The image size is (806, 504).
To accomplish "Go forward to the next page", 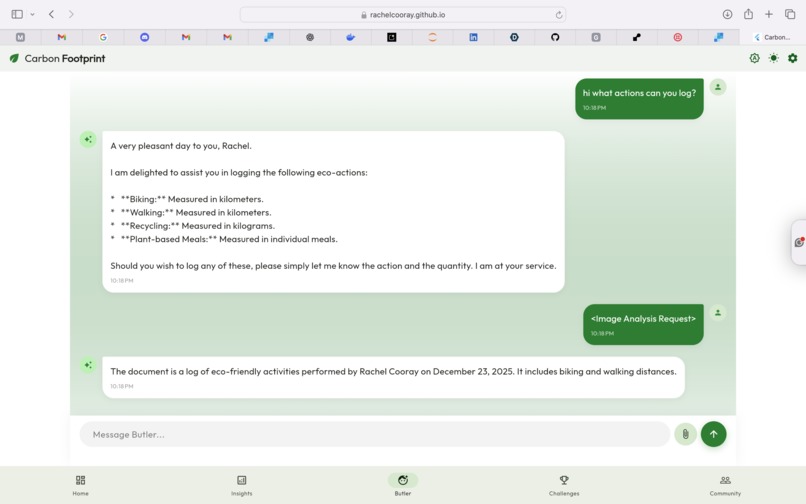I will [71, 14].
